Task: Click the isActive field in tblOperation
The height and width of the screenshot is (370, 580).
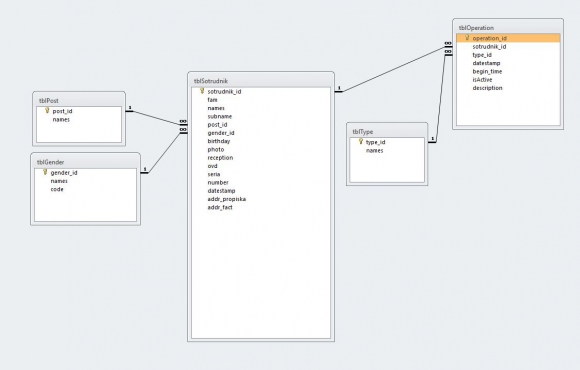Action: pos(482,80)
